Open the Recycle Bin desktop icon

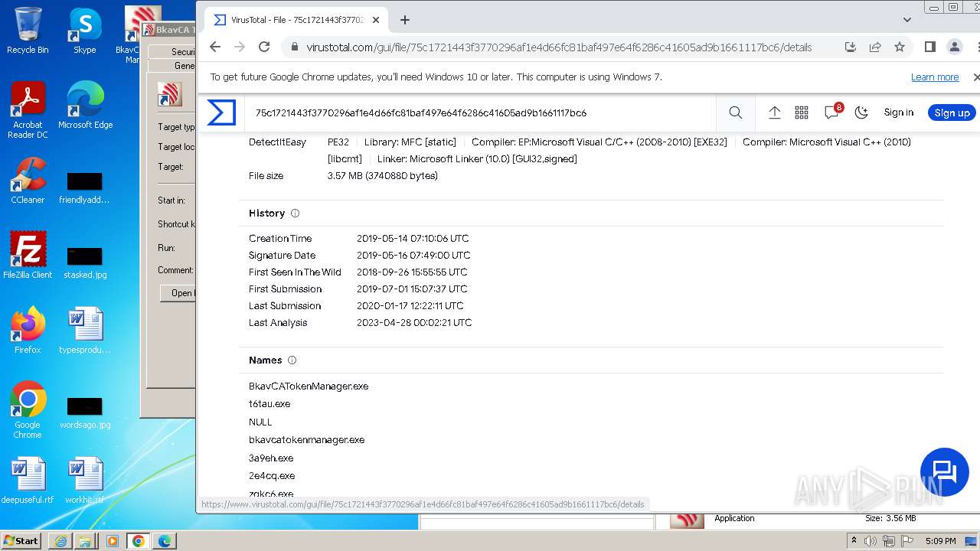[28, 31]
